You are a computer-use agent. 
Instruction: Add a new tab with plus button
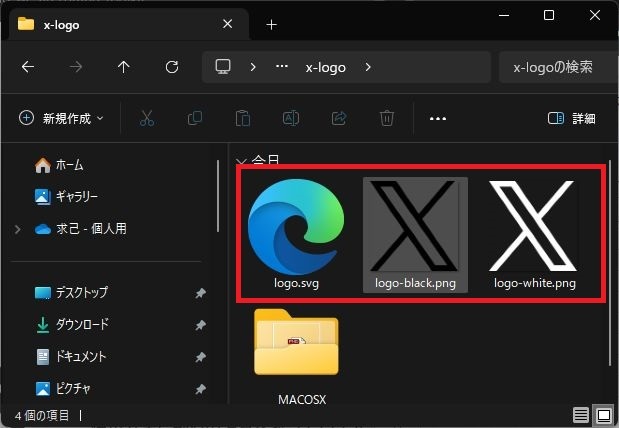point(271,25)
